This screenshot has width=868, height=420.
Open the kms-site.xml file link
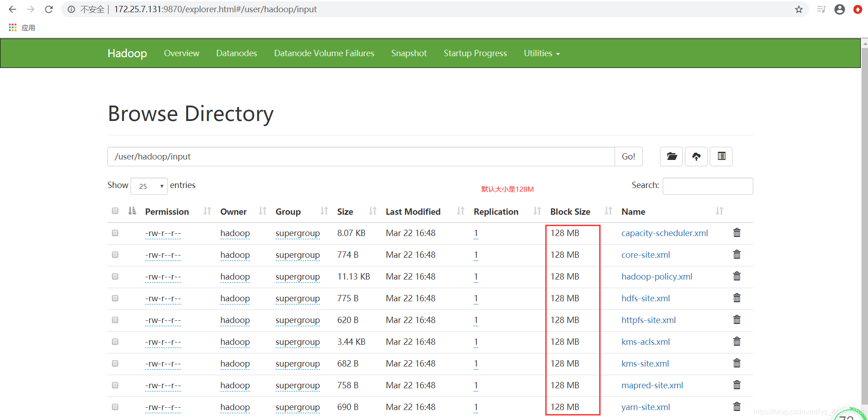pos(645,363)
